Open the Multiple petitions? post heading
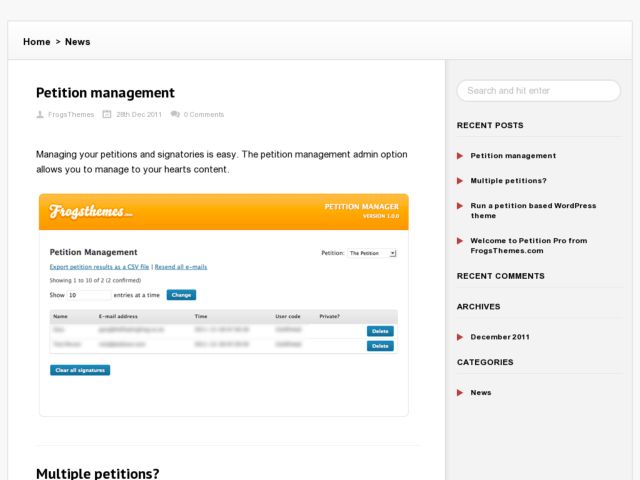 pyautogui.click(x=98, y=473)
